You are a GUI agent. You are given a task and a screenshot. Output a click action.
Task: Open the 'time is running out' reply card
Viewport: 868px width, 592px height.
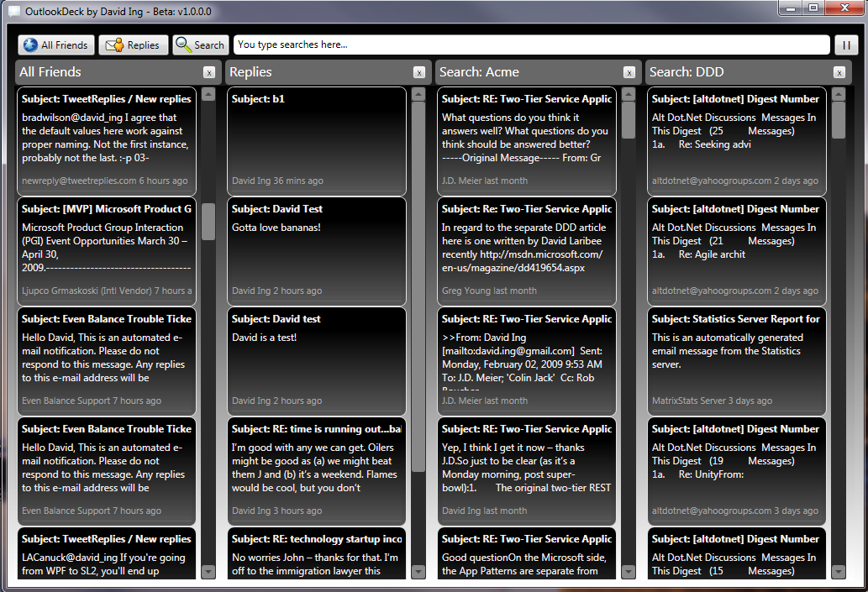(x=317, y=471)
